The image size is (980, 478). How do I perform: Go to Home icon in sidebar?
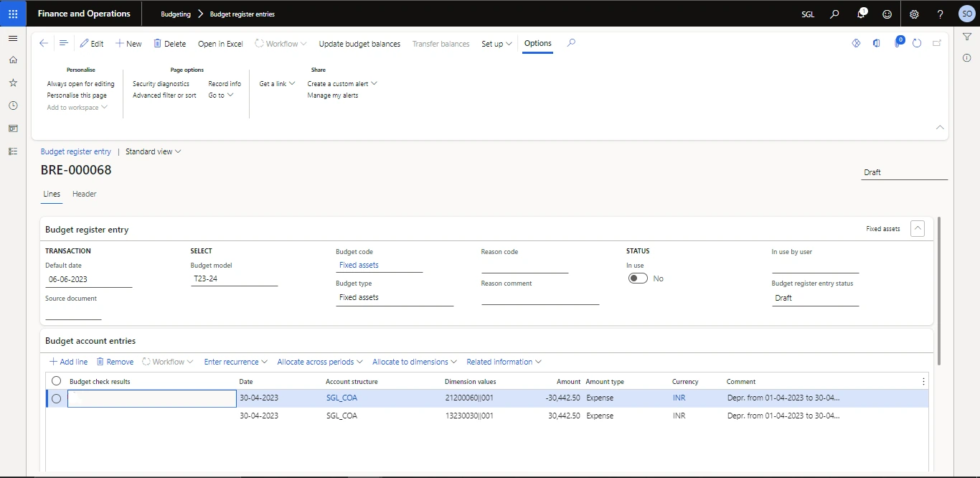tap(13, 60)
